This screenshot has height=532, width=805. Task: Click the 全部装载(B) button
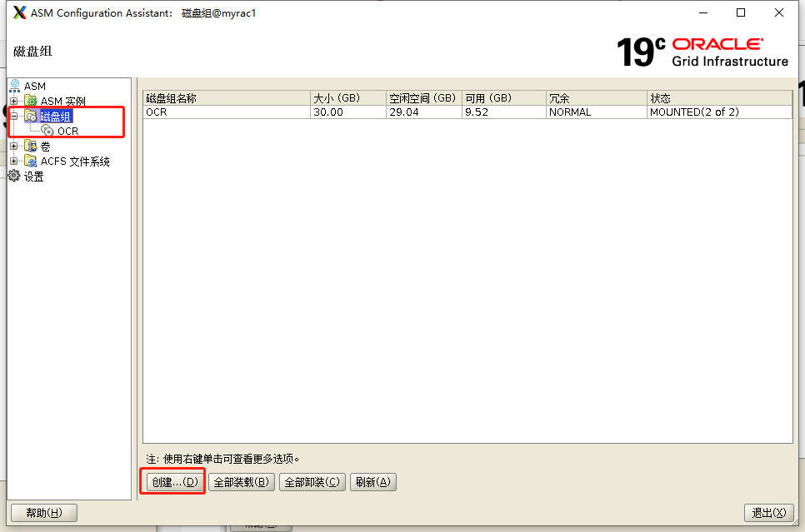coord(242,482)
